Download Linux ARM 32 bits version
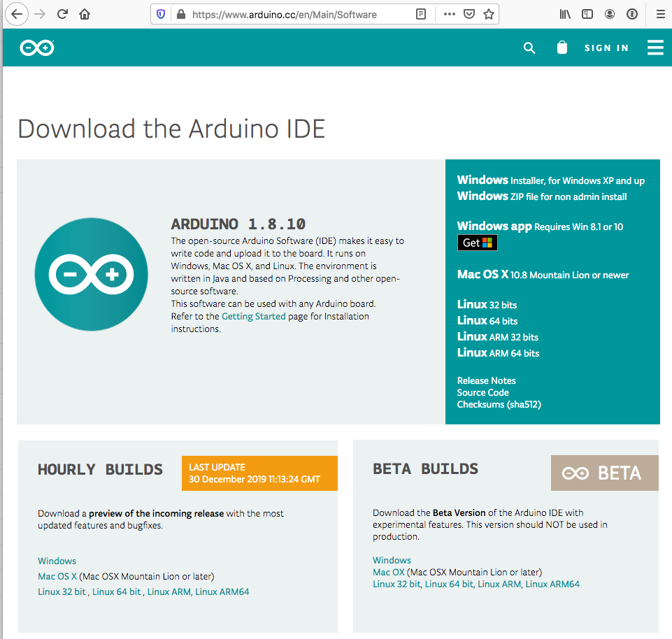This screenshot has height=639, width=672. point(498,337)
